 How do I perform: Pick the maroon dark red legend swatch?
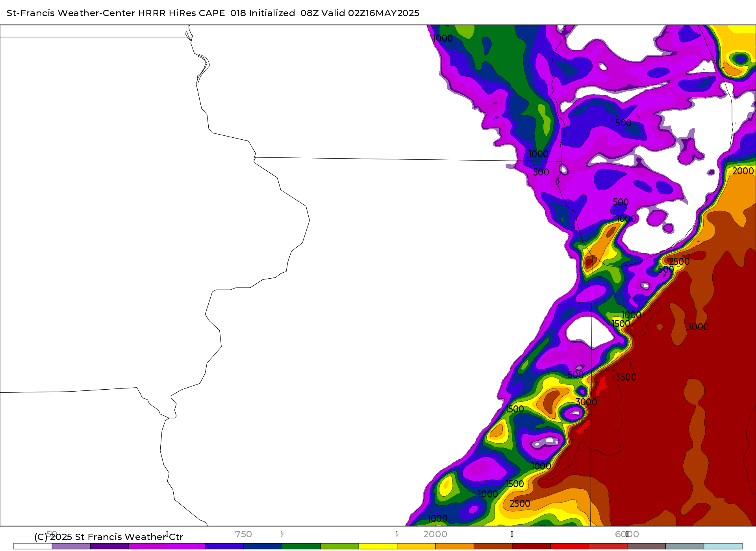(531, 546)
